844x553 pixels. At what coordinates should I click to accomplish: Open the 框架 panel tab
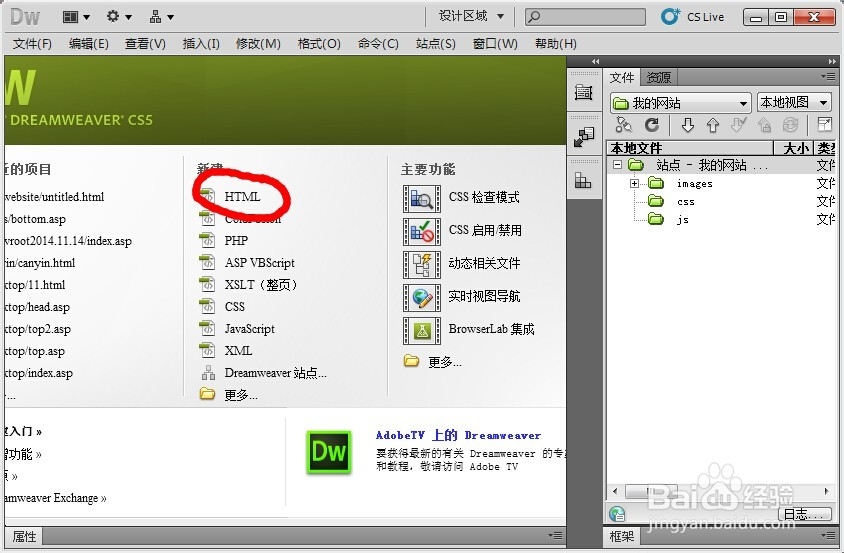coord(622,536)
